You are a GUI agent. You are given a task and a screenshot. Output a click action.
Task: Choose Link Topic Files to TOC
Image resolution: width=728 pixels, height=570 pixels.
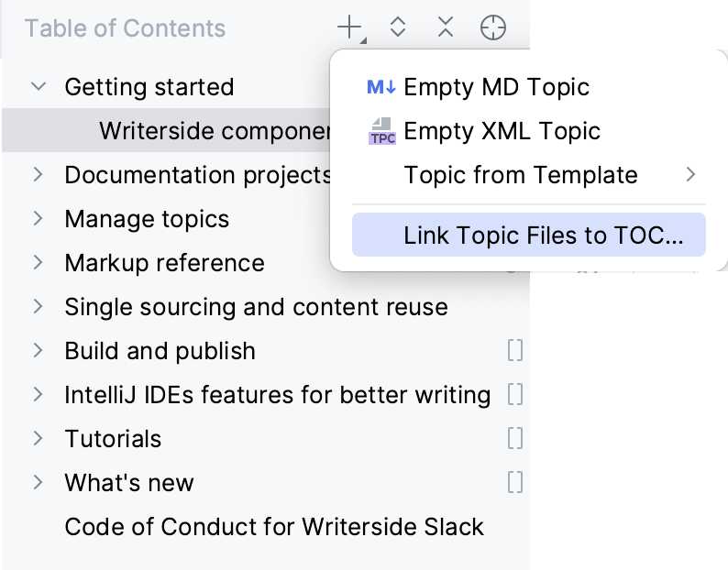click(x=543, y=236)
